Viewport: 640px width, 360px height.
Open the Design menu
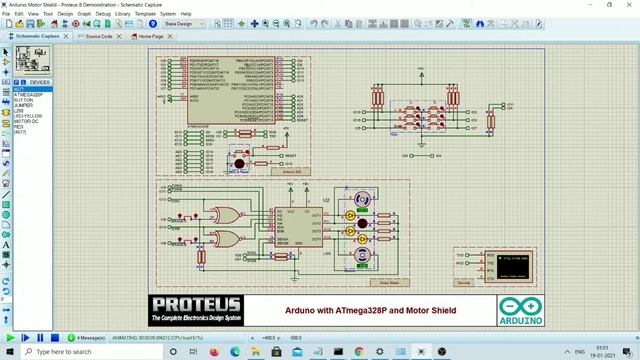65,14
